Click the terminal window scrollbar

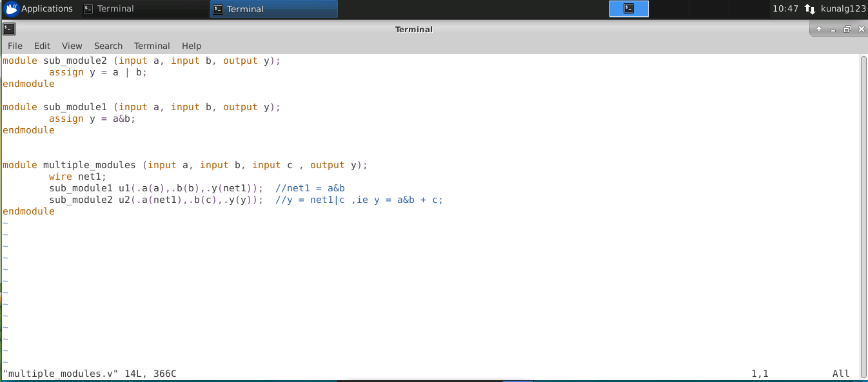863,193
